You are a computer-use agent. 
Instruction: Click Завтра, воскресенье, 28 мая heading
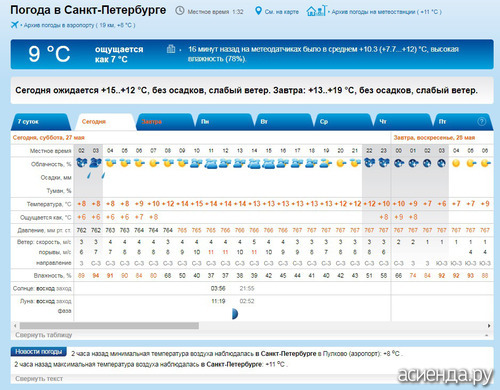[x=434, y=137]
